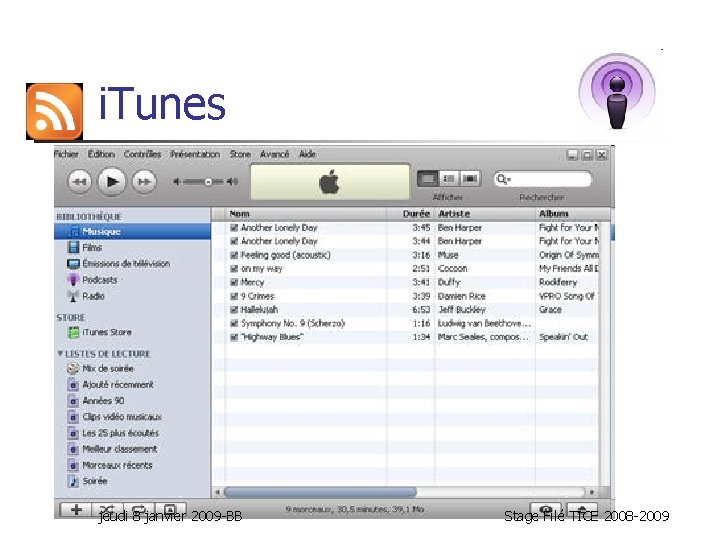
Task: Collapse the Listes de lecture section
Action: [x=60, y=354]
